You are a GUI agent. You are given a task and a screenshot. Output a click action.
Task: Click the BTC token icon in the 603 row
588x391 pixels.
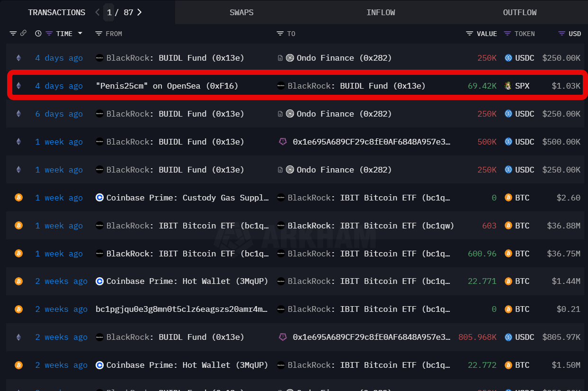click(x=508, y=226)
